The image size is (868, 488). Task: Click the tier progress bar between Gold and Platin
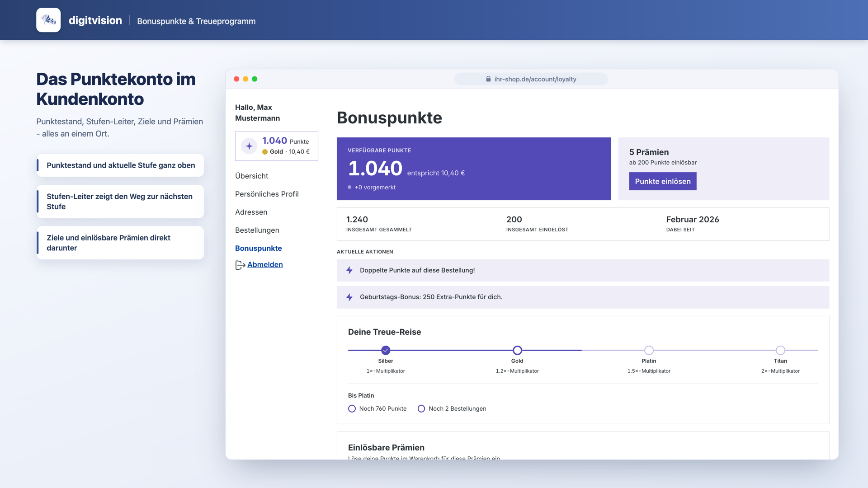coord(583,350)
